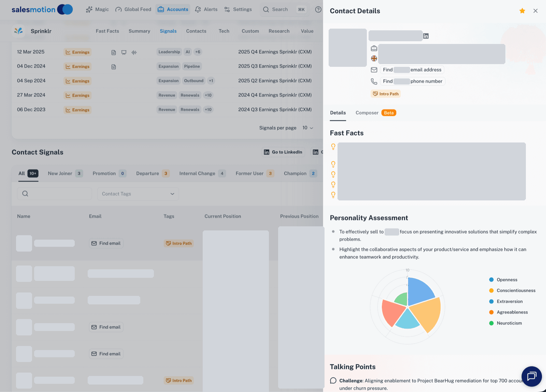Screen dimensions: 546x392
Task: Open document icon for 12 Mar 2025 earnings
Action: point(114,52)
